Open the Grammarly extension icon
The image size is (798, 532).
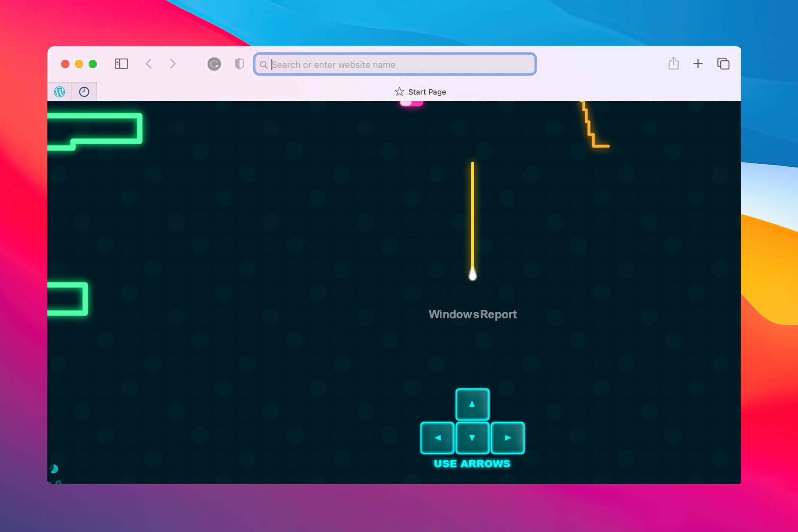point(214,64)
